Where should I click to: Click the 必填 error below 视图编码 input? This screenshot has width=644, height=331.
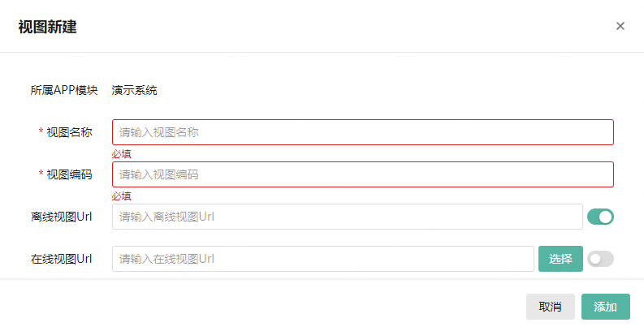click(x=122, y=196)
